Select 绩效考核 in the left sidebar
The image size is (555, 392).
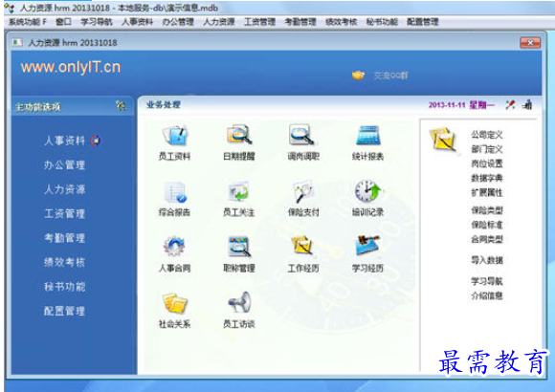[x=64, y=262]
